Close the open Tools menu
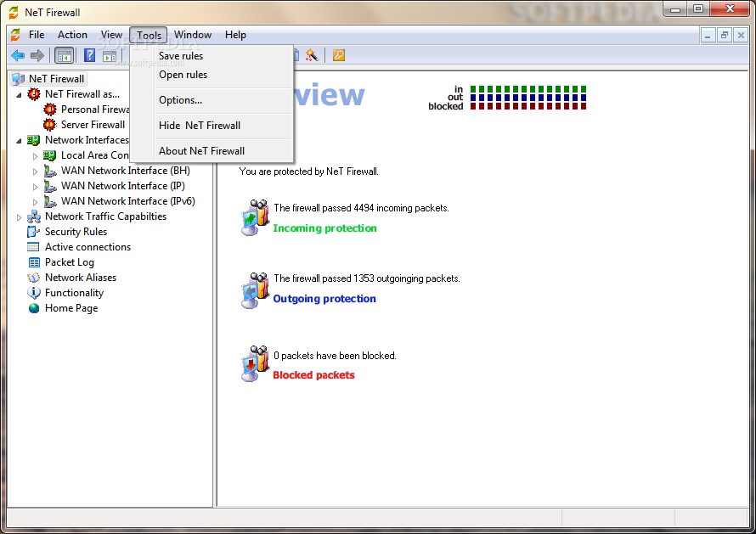Image resolution: width=756 pixels, height=534 pixels. coord(149,35)
